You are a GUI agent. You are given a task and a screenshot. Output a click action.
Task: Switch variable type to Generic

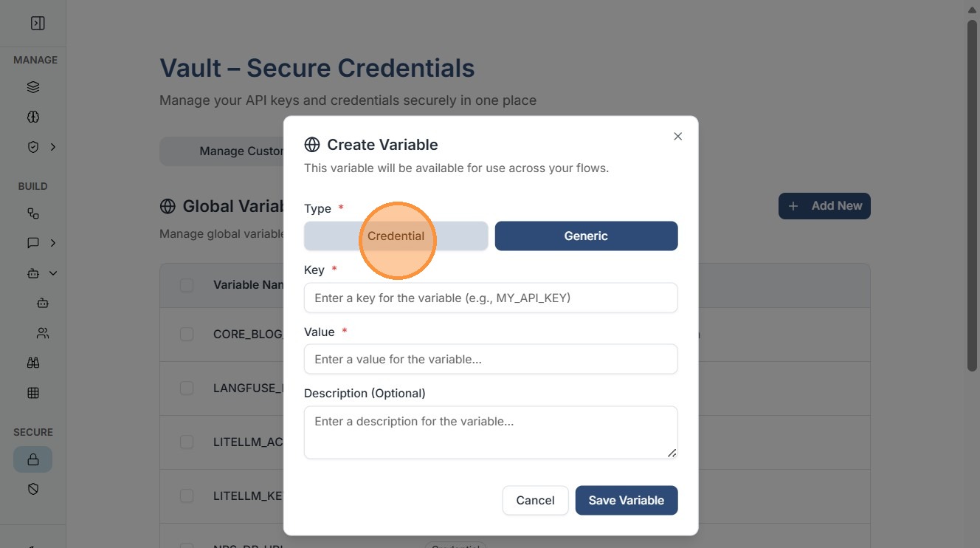click(x=586, y=236)
